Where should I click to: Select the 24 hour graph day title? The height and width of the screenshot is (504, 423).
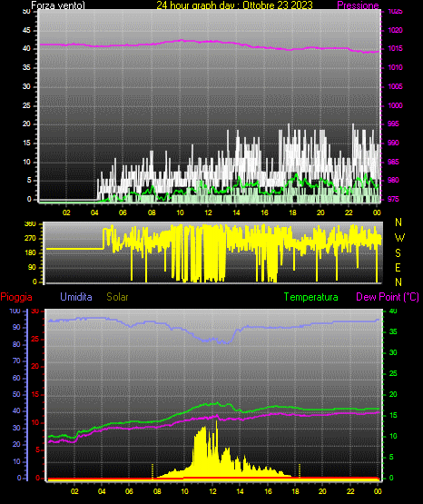(234, 5)
